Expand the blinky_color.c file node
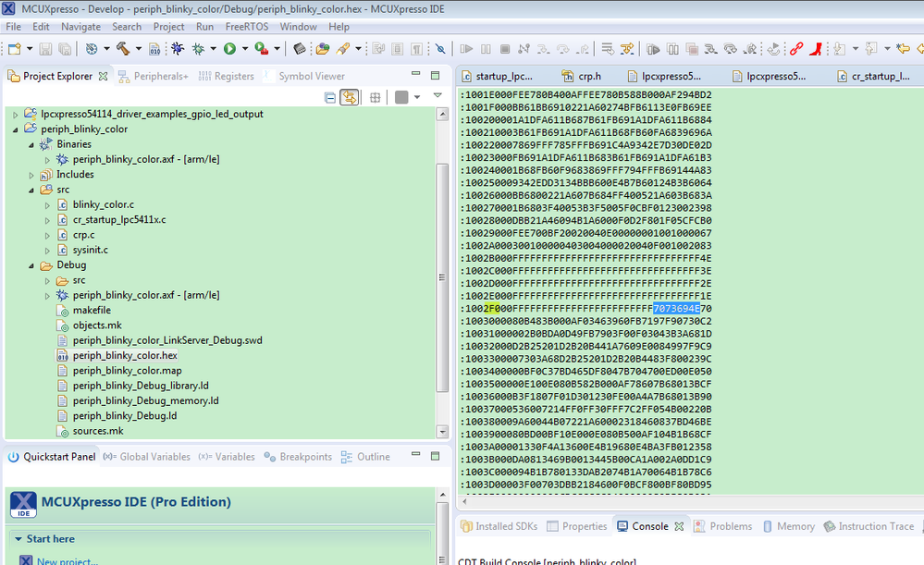Image resolution: width=924 pixels, height=565 pixels. (47, 205)
